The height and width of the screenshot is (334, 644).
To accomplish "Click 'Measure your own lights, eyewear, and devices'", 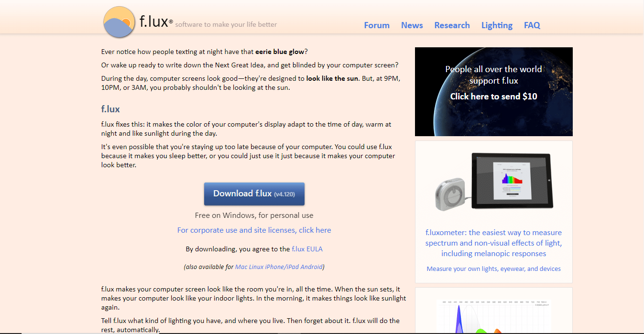I will pyautogui.click(x=493, y=269).
